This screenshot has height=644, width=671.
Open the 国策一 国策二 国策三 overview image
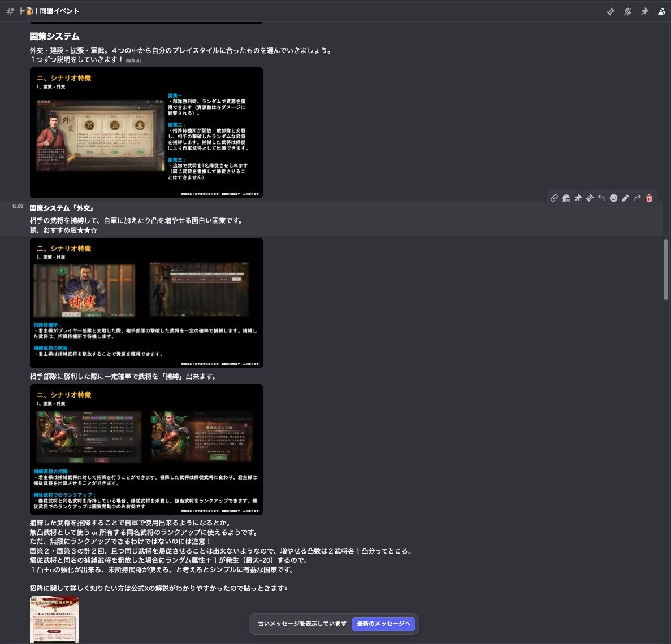click(146, 133)
